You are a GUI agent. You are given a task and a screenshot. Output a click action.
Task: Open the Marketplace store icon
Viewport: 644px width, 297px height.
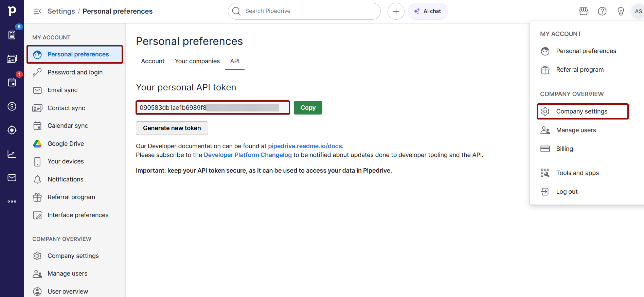click(x=583, y=11)
